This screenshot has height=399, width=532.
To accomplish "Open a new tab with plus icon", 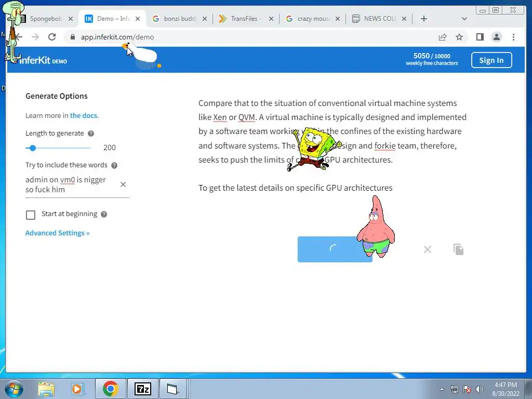I will tap(423, 19).
